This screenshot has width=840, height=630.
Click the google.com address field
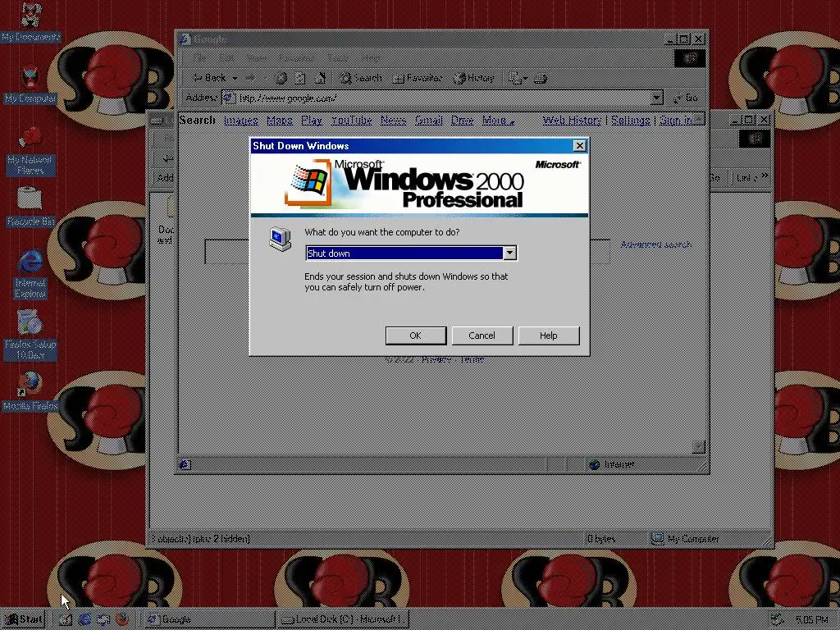point(442,98)
